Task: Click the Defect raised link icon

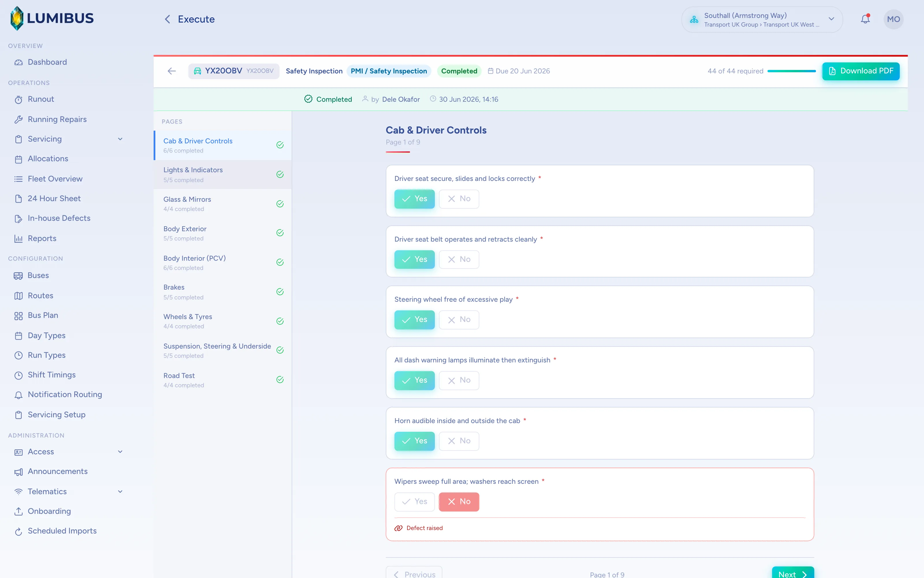Action: [398, 528]
